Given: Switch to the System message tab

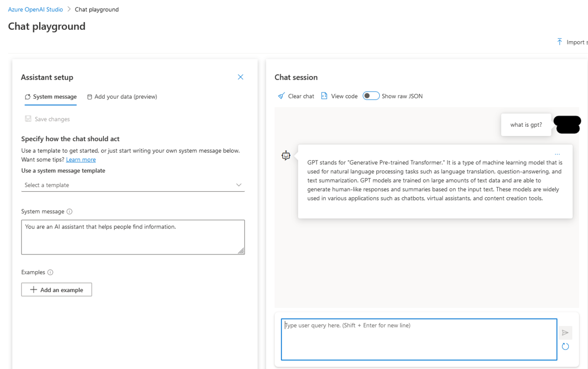Looking at the screenshot, I should (54, 97).
